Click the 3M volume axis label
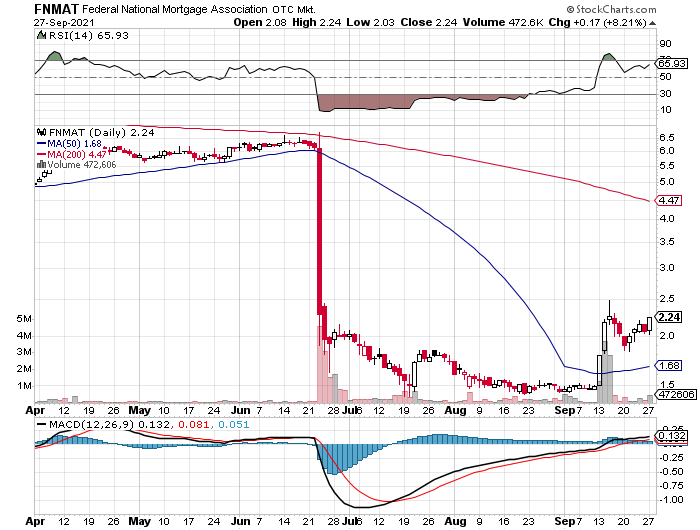The image size is (700, 530). coord(24,352)
